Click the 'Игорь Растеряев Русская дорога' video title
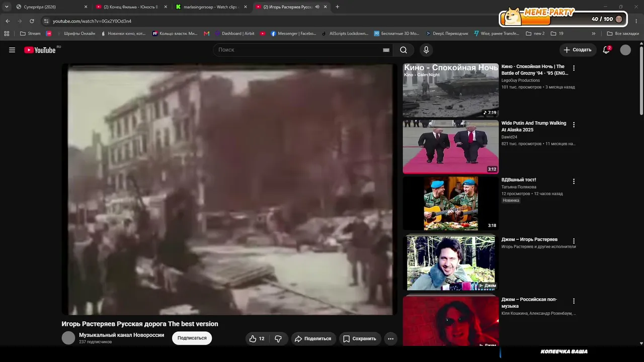 click(x=140, y=324)
